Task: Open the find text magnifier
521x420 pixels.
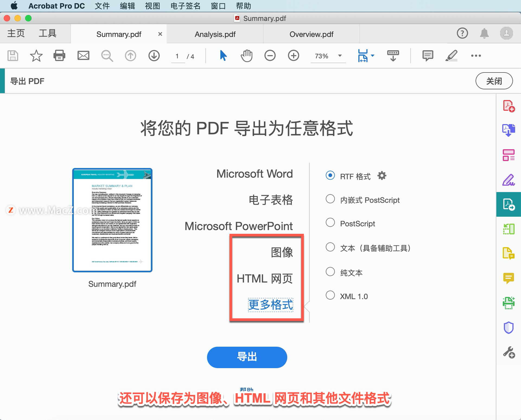Action: click(x=107, y=56)
